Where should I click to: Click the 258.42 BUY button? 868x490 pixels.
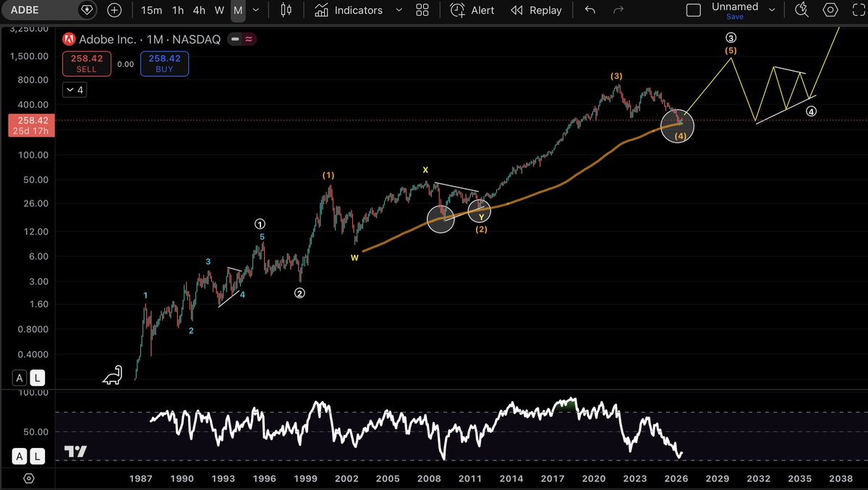tap(164, 64)
